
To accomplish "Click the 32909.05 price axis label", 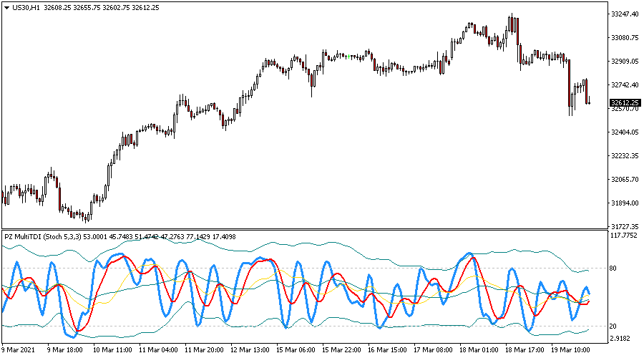I will (625, 62).
